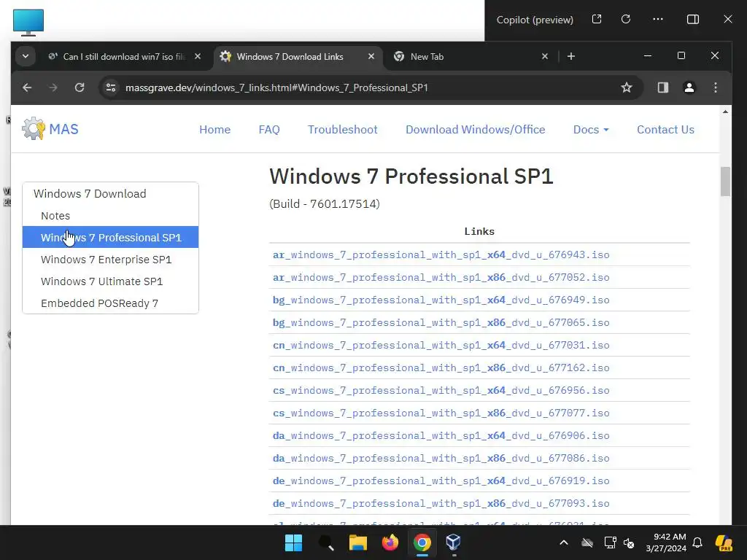The height and width of the screenshot is (560, 747).
Task: Click the desktop monitor icon
Action: 28,23
